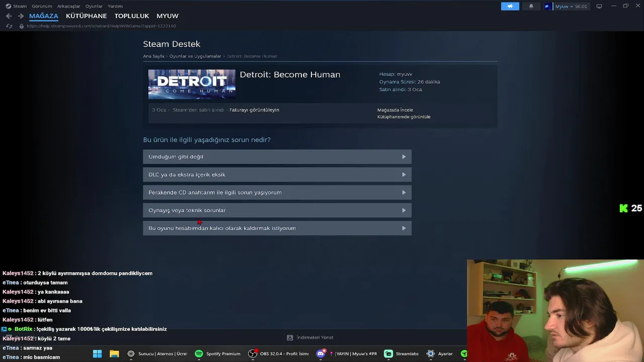Image resolution: width=644 pixels, height=362 pixels.
Task: Go forward with the right arrow
Action: click(21, 16)
